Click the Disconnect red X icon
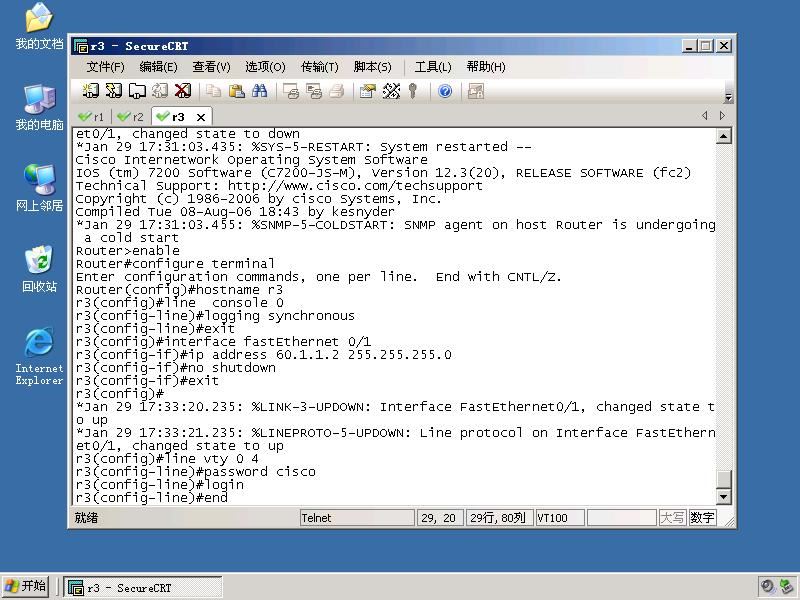 click(183, 91)
